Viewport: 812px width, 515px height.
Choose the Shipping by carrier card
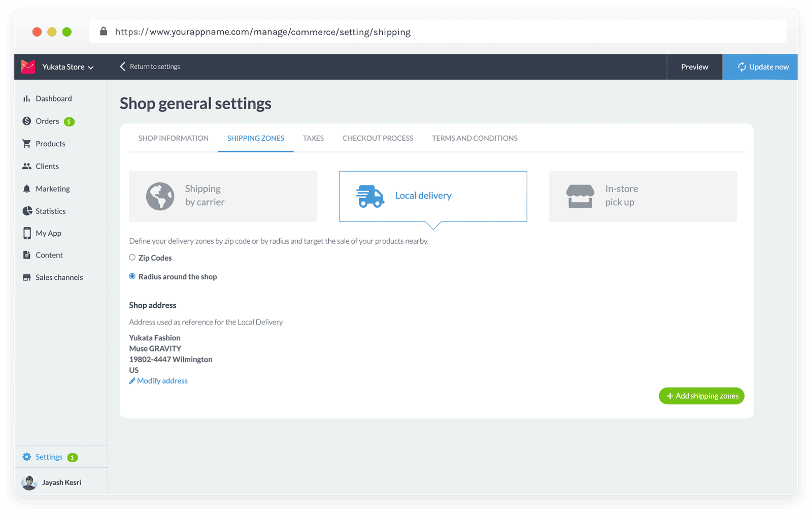point(223,196)
